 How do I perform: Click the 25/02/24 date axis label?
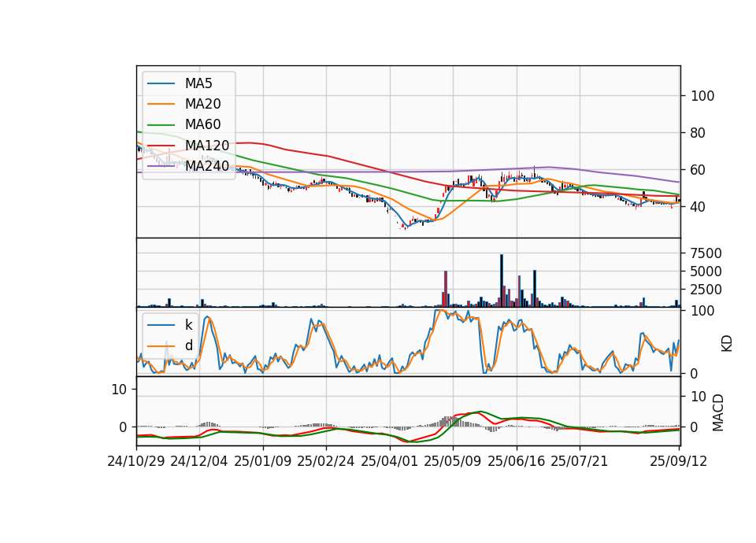pyautogui.click(x=326, y=461)
